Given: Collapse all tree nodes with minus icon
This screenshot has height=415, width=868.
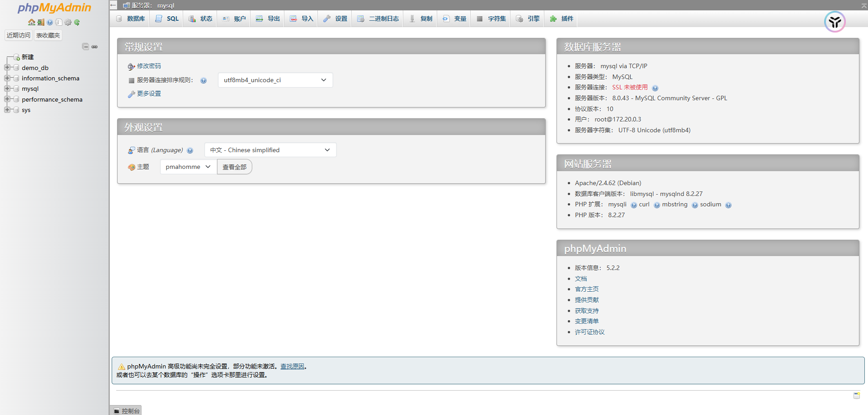Looking at the screenshot, I should 85,47.
